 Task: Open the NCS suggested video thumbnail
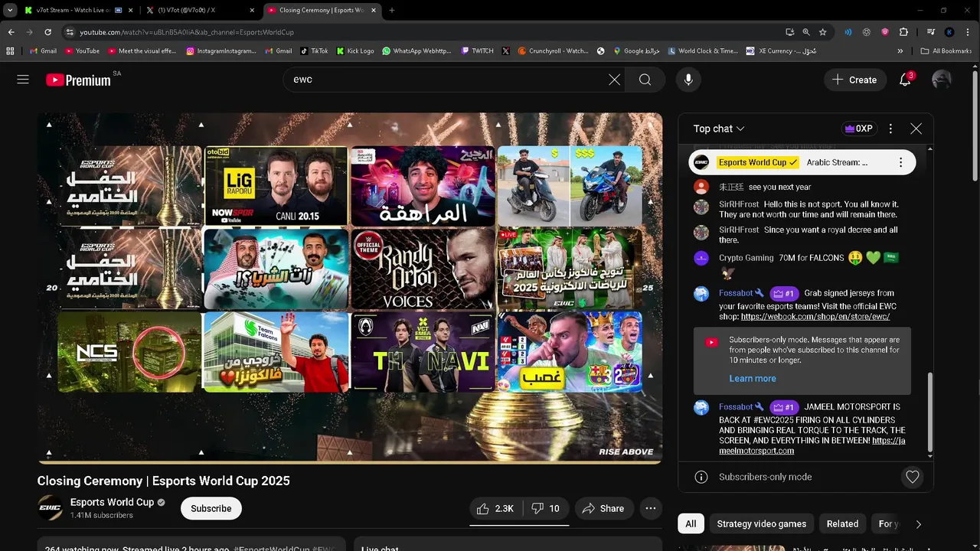129,351
